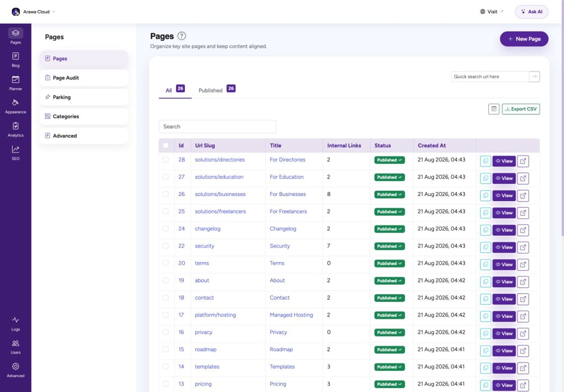
Task: View the privacy page
Action: 504,334
